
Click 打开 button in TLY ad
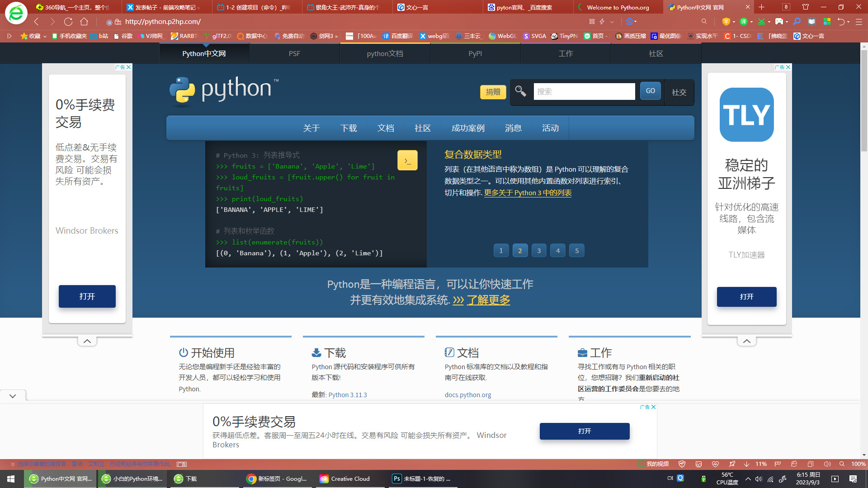[746, 297]
